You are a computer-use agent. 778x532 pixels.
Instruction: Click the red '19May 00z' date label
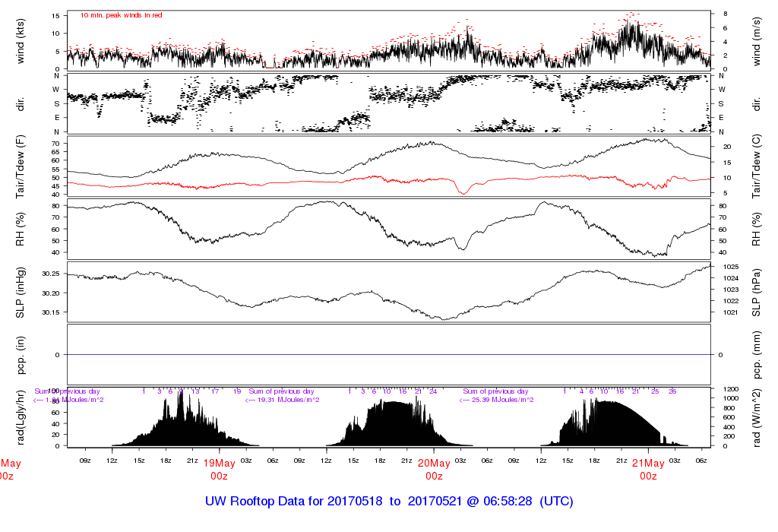tap(220, 470)
